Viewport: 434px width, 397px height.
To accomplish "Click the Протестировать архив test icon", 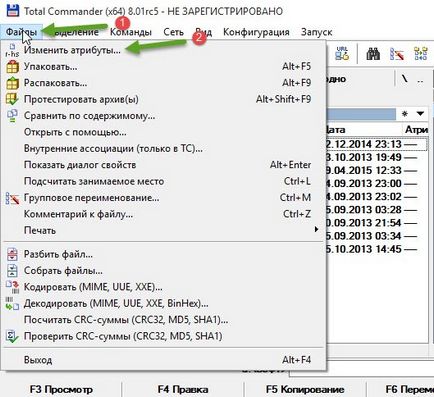I will click(12, 99).
